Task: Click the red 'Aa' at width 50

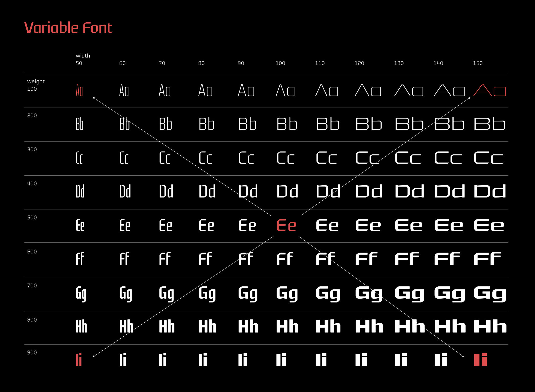Action: pyautogui.click(x=79, y=90)
